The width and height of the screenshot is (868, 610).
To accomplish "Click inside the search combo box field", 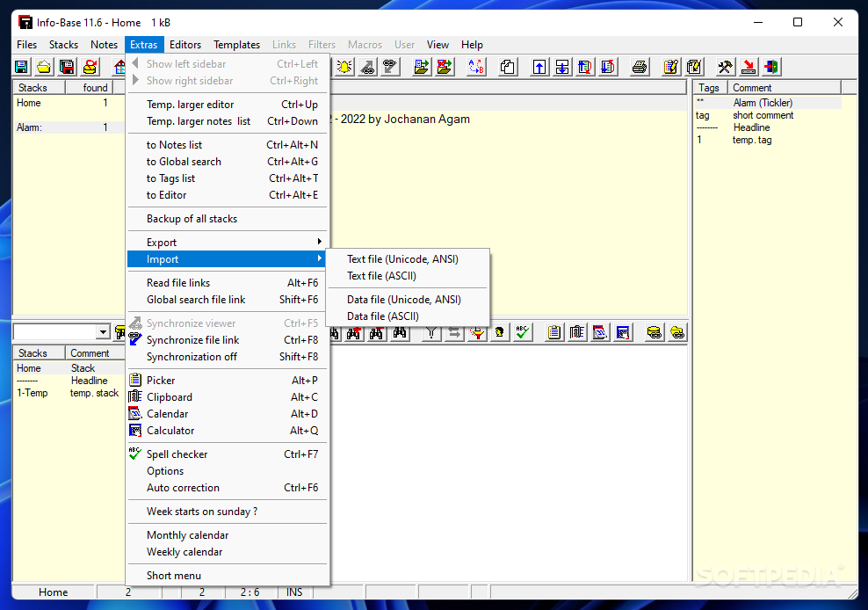I will 54,332.
